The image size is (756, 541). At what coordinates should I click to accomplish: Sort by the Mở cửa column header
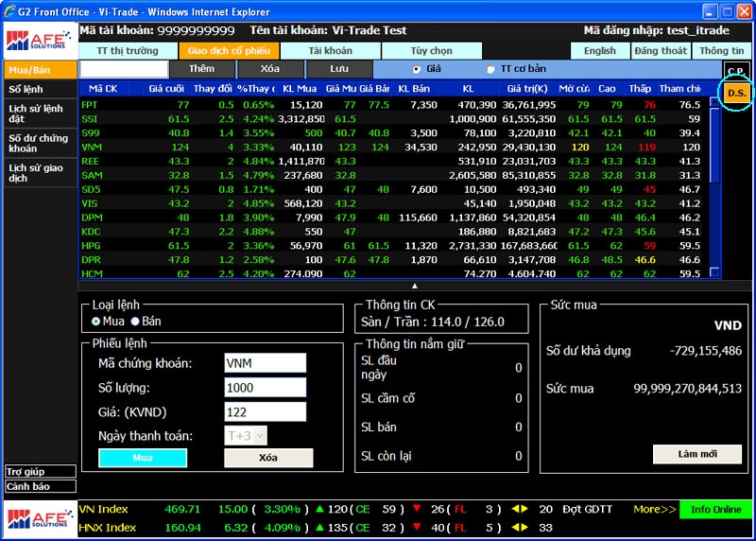[x=574, y=89]
